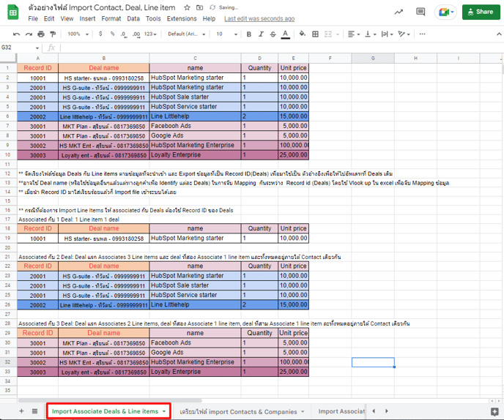Viewport: 504px width, 420px height.
Task: Show more toolbar options ellipsis
Action: 423,34
